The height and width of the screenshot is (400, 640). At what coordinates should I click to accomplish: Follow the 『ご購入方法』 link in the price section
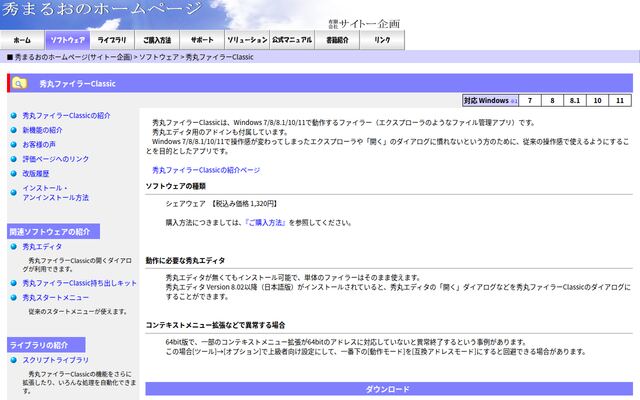[265, 222]
